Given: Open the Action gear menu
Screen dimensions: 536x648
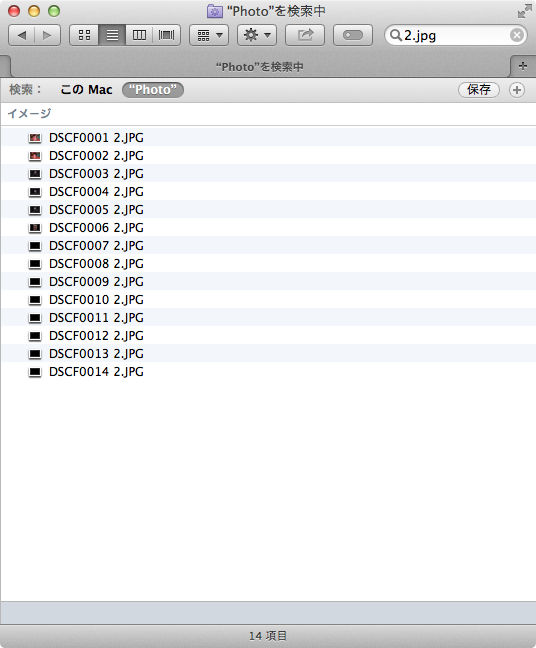Looking at the screenshot, I should point(257,36).
